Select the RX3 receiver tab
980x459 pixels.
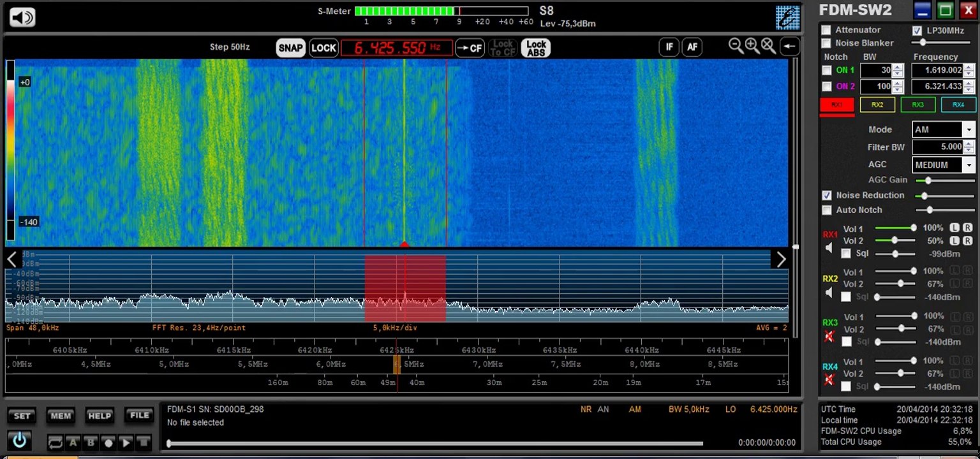(917, 105)
